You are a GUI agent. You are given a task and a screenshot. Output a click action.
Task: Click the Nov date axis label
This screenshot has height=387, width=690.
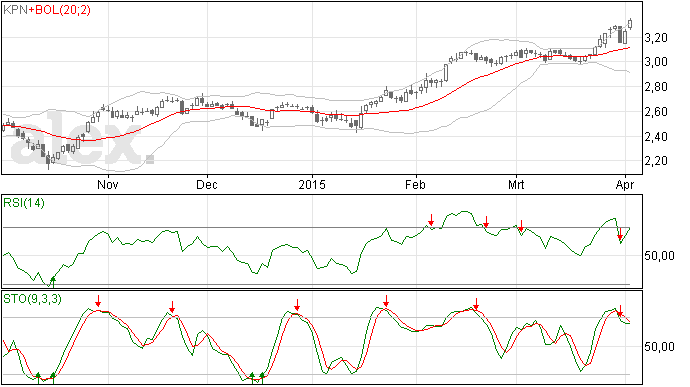coord(108,184)
